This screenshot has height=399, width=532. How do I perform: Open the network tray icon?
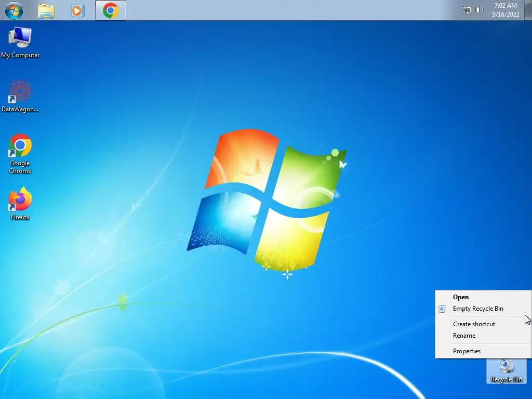pyautogui.click(x=467, y=10)
